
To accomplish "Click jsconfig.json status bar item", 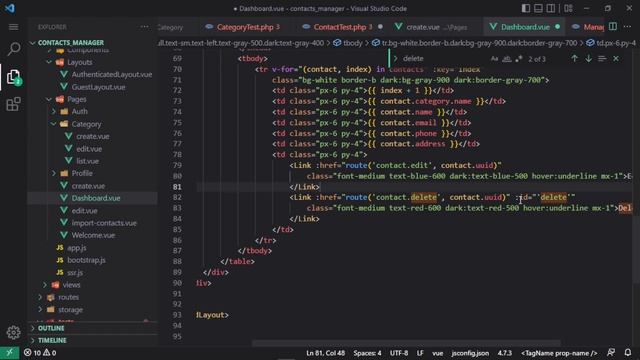I will pyautogui.click(x=470, y=353).
